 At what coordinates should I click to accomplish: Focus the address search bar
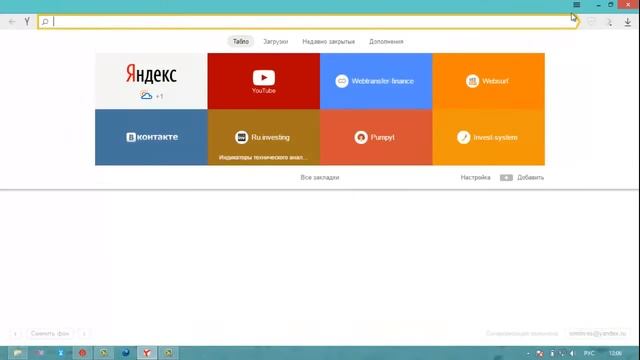[308, 22]
